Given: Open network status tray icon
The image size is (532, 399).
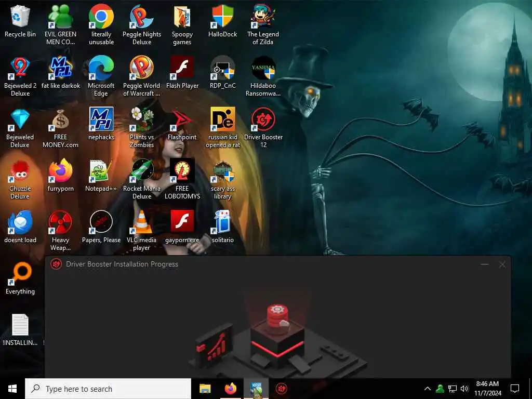Looking at the screenshot, I should click(x=453, y=389).
